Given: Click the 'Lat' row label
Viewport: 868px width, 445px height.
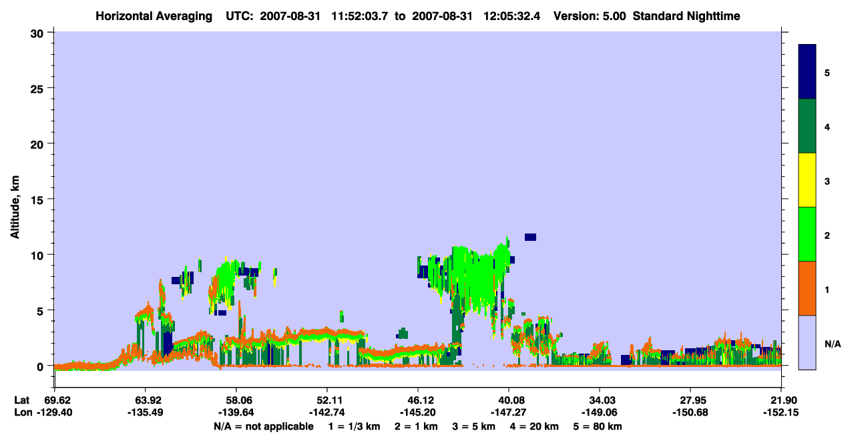Looking at the screenshot, I should tap(21, 400).
